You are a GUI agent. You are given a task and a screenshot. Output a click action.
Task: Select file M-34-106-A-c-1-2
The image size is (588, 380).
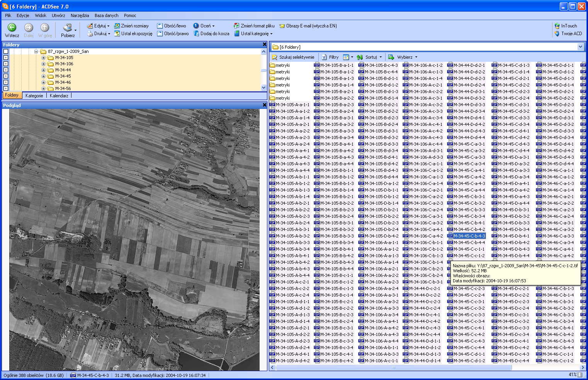click(423, 65)
